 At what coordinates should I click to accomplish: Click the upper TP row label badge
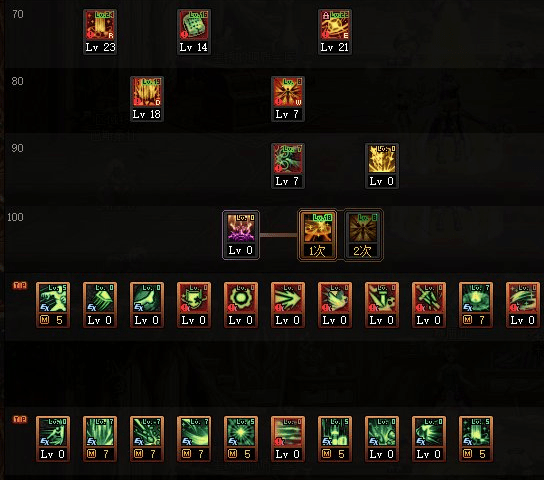pyautogui.click(x=20, y=285)
